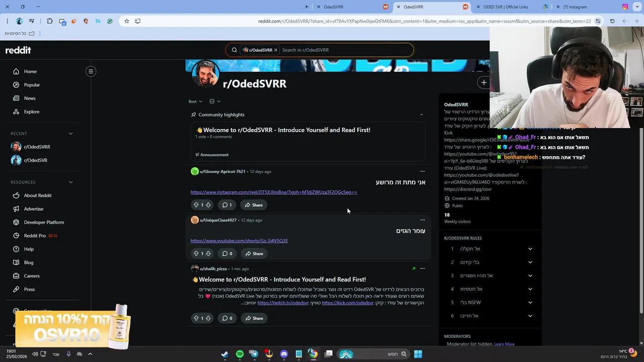Open the moderators Learn More link
644x362 pixels.
click(504, 344)
